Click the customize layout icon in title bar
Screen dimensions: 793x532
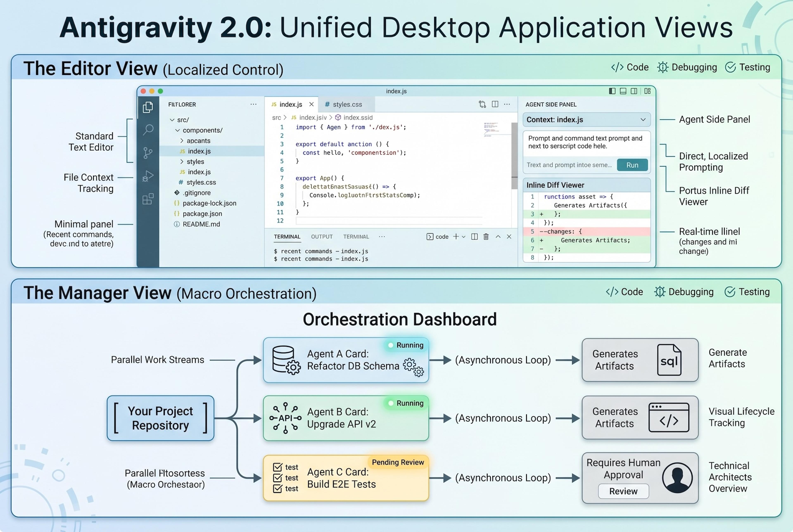pyautogui.click(x=647, y=91)
